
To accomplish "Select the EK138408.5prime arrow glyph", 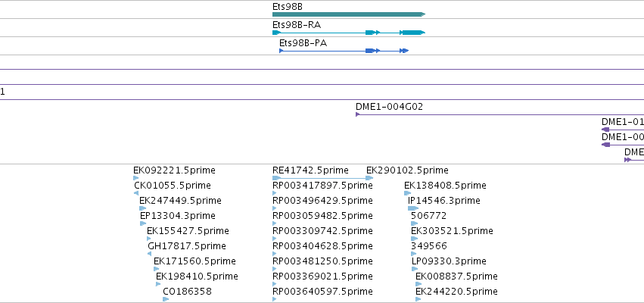I will tap(407, 193).
